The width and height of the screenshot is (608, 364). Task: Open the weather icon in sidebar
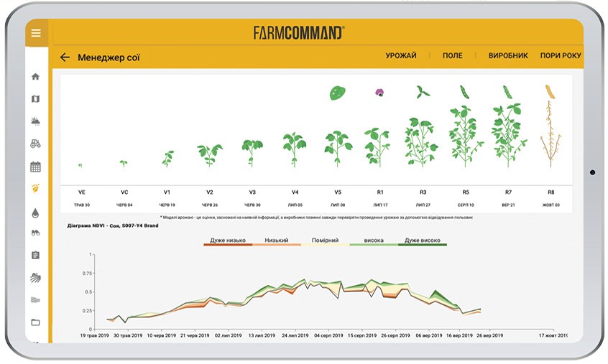tap(36, 121)
